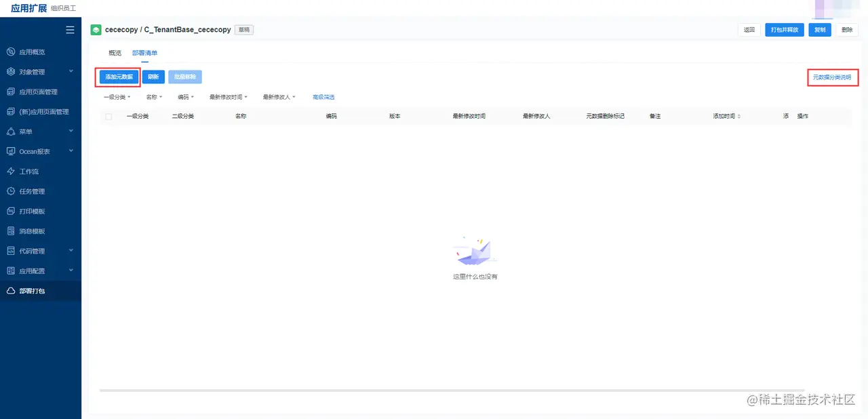
Task: Click the 打包并释放 button
Action: [785, 30]
